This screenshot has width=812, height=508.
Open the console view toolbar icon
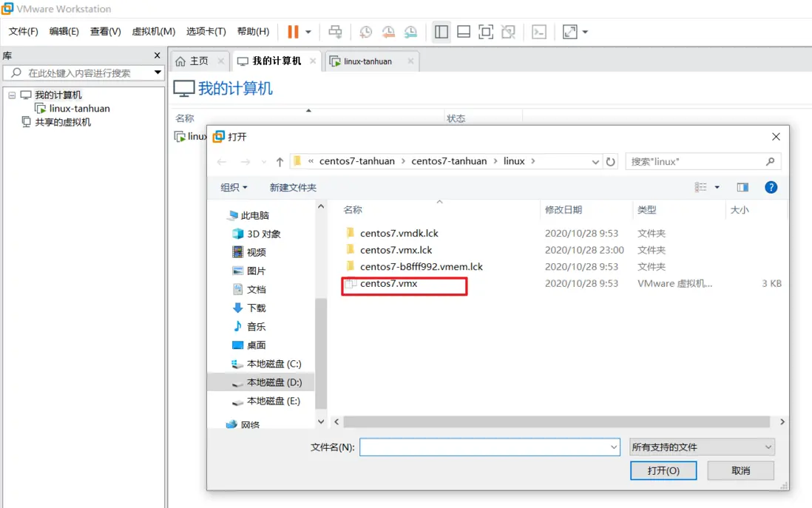point(539,32)
